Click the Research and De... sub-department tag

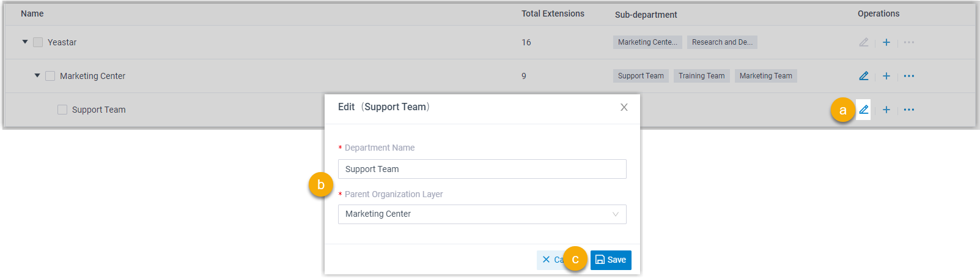pyautogui.click(x=722, y=42)
